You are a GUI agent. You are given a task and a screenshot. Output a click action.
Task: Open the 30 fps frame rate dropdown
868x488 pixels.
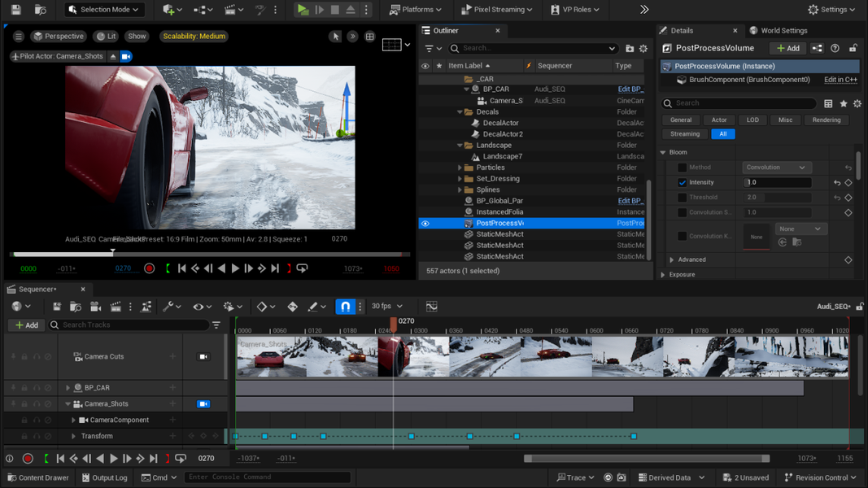coord(387,307)
